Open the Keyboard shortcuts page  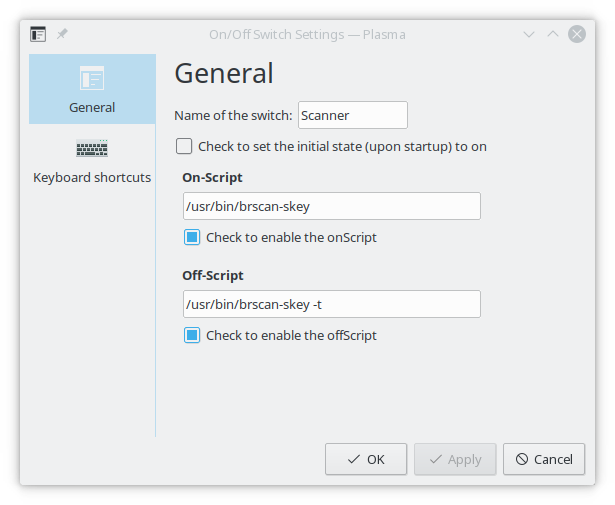tap(92, 161)
